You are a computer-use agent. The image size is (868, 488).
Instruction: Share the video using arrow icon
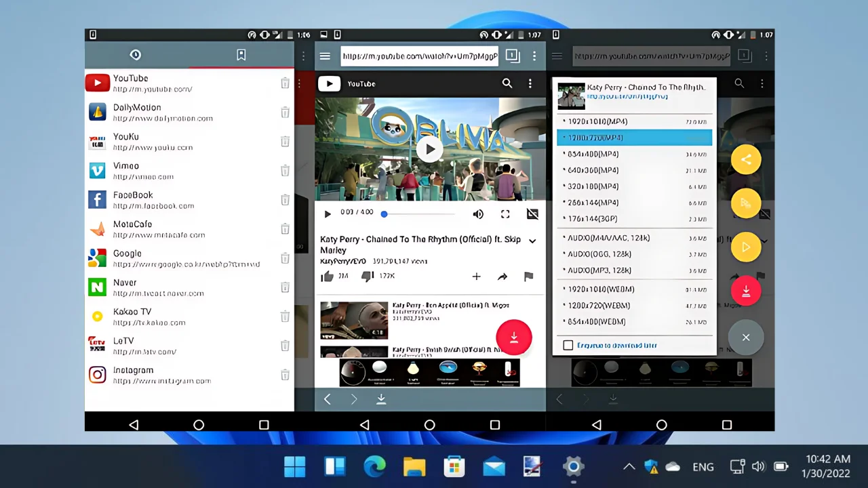pos(502,277)
